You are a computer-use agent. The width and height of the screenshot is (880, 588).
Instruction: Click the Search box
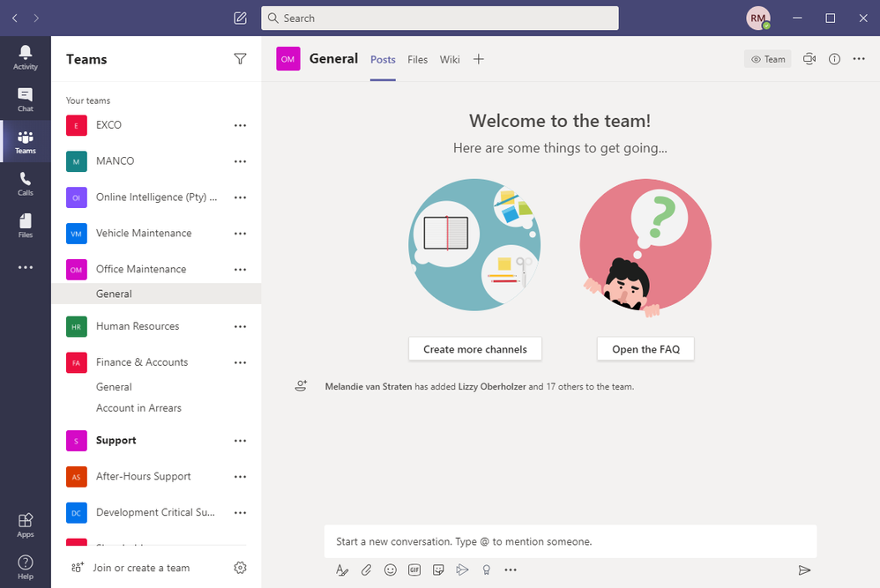point(440,18)
